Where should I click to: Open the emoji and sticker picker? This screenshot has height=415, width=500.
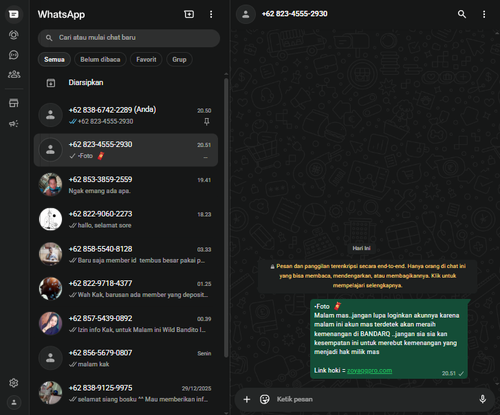tap(265, 399)
